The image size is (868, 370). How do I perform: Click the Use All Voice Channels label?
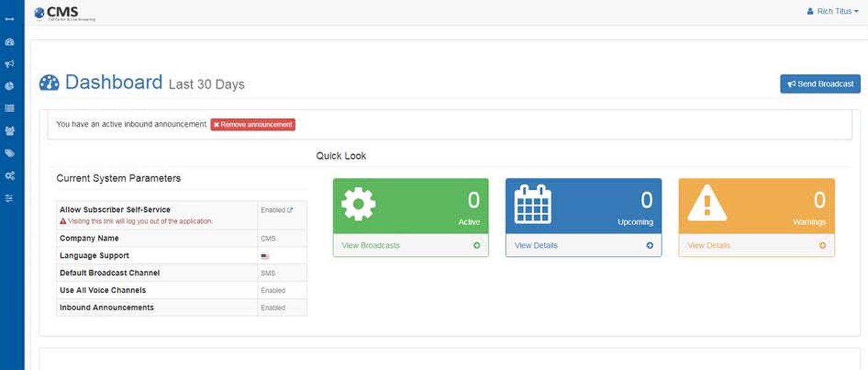(x=102, y=290)
